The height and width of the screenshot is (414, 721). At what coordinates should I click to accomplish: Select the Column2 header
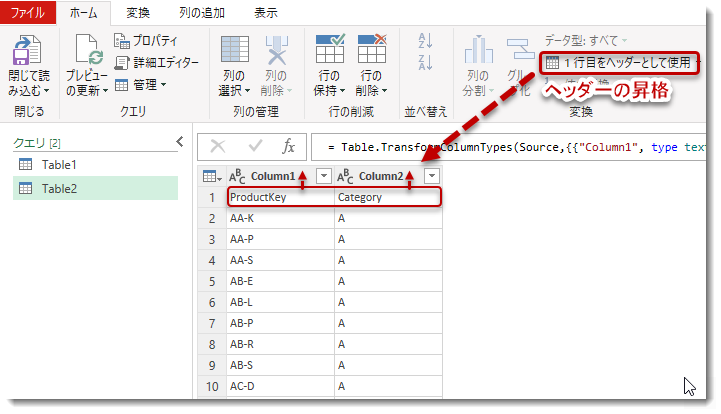coord(389,176)
